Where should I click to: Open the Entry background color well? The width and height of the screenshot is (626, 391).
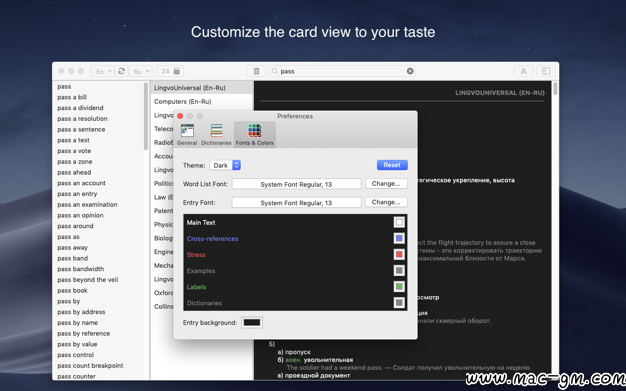(252, 322)
